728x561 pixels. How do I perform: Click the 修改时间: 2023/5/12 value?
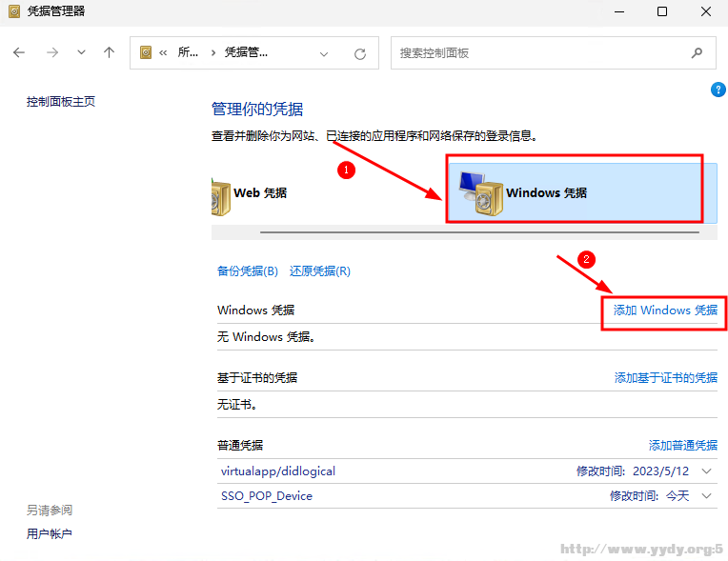pyautogui.click(x=633, y=471)
